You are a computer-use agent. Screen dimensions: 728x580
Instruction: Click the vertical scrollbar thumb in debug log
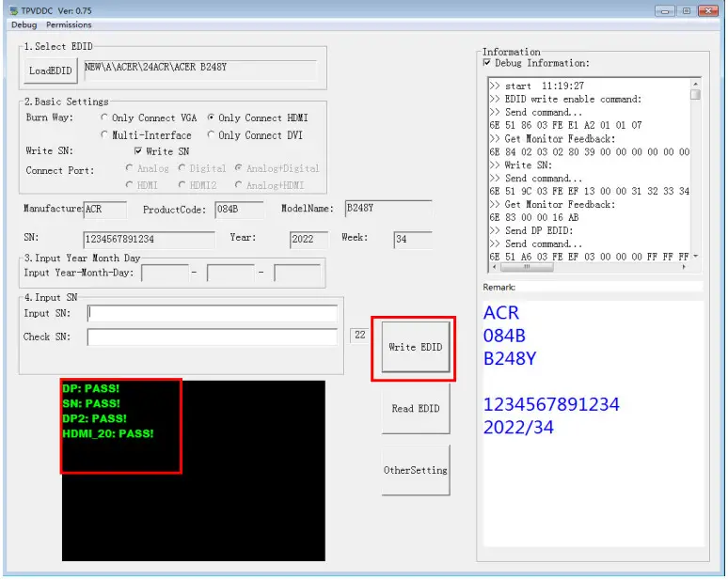[x=695, y=94]
